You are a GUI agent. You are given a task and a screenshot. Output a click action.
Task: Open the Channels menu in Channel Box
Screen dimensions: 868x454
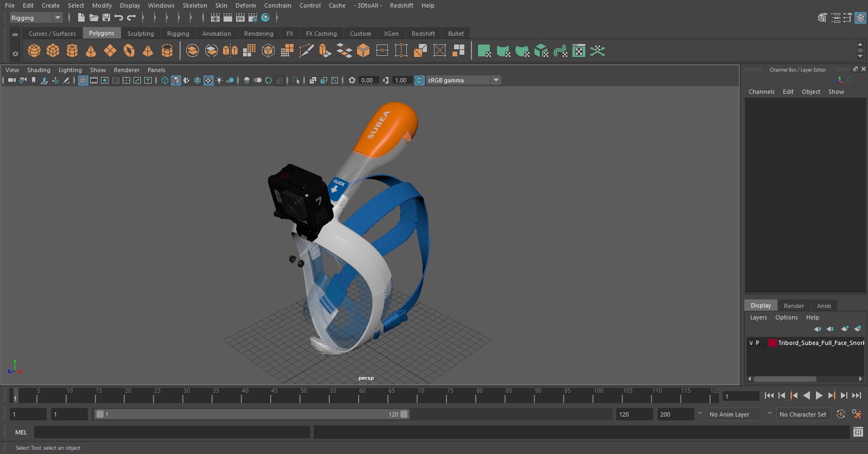coord(761,92)
